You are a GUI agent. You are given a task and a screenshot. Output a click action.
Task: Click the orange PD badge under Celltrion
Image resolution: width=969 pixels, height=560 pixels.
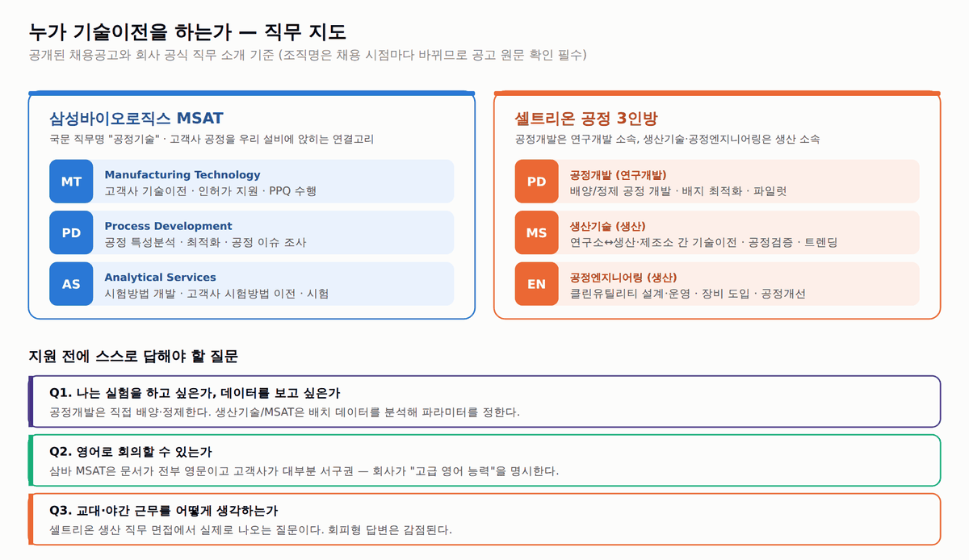[x=537, y=182]
